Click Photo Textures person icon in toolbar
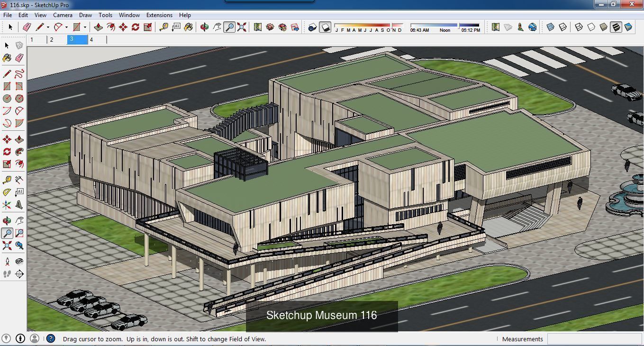Screen dimensions: 644x346 pyautogui.click(x=520, y=27)
